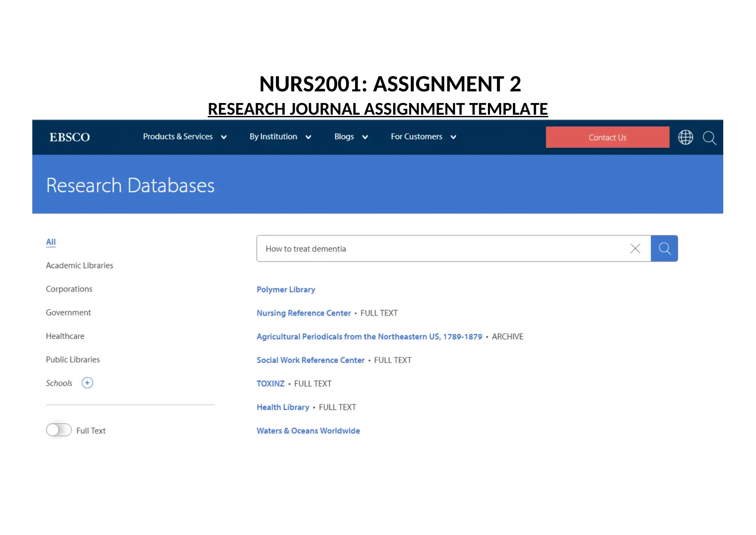Submit search with blue magnifier button
756x535 pixels.
pyautogui.click(x=664, y=248)
